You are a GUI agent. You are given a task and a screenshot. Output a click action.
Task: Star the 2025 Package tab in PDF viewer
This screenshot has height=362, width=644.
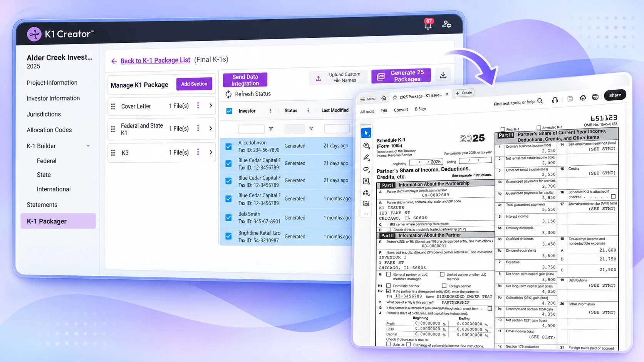point(395,98)
